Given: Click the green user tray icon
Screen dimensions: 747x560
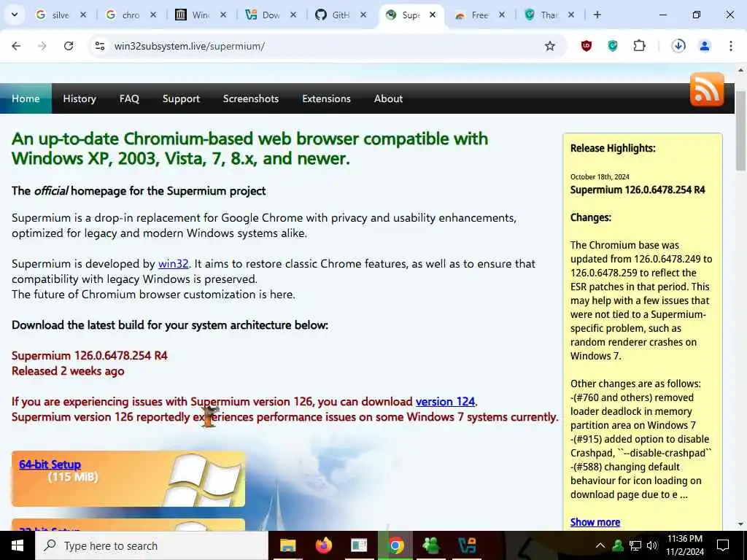Looking at the screenshot, I should 618,545.
